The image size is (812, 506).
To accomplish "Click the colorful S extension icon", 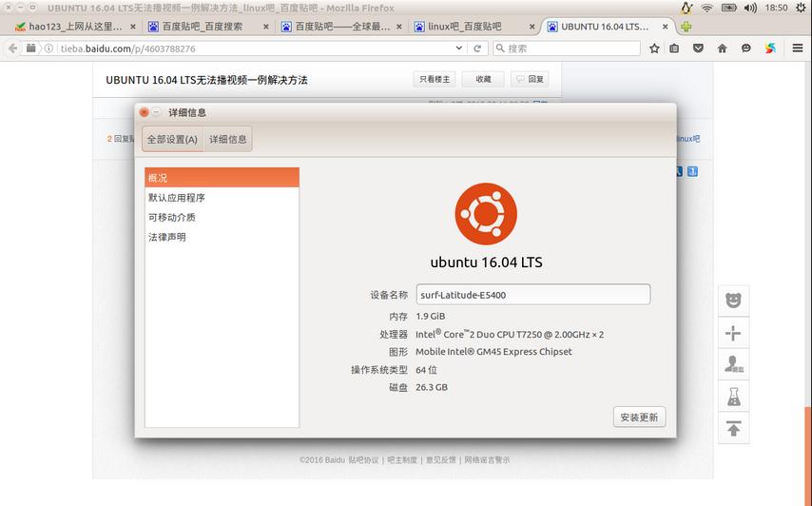I will click(x=770, y=49).
